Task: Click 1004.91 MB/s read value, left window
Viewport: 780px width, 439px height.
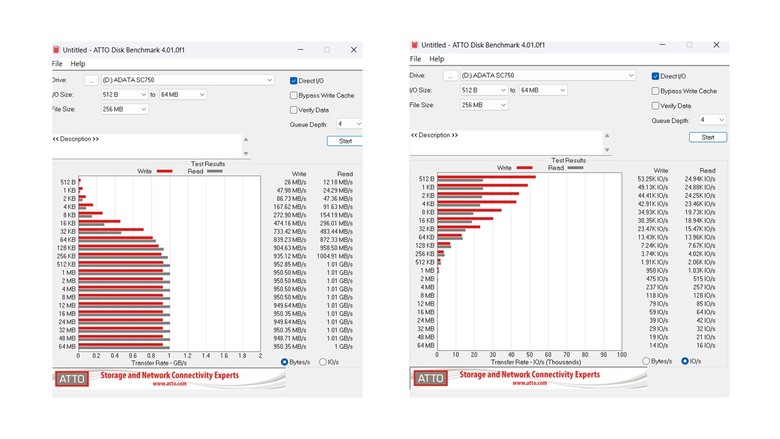Action: pyautogui.click(x=334, y=256)
